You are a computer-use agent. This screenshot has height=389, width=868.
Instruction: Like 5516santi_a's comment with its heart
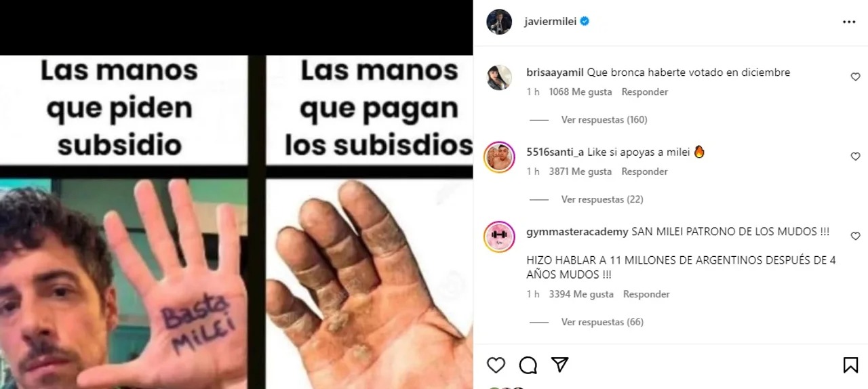[x=855, y=157]
